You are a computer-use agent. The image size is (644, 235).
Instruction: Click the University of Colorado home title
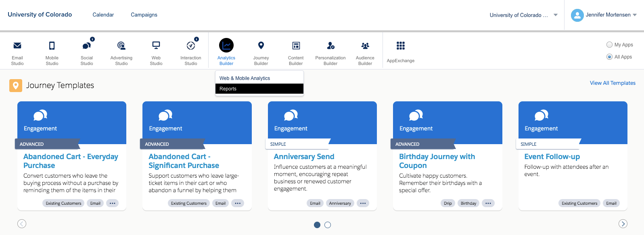[x=40, y=15]
